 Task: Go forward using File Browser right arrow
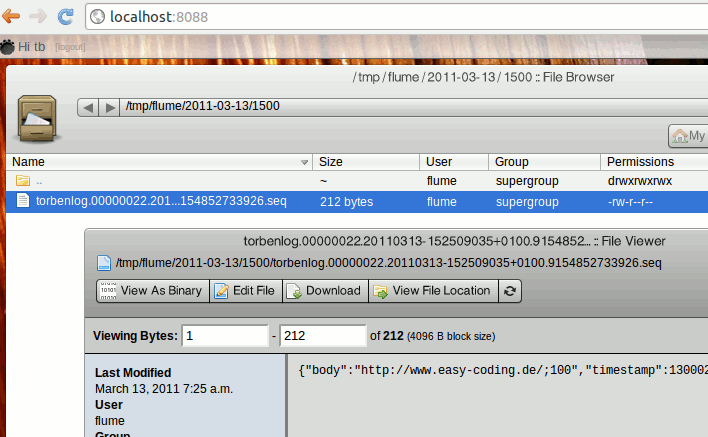(x=108, y=107)
